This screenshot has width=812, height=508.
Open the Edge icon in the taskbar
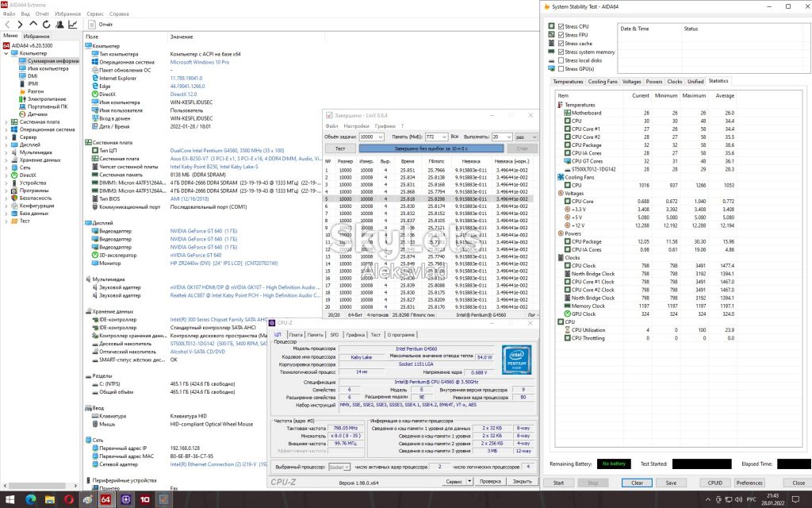pyautogui.click(x=31, y=500)
